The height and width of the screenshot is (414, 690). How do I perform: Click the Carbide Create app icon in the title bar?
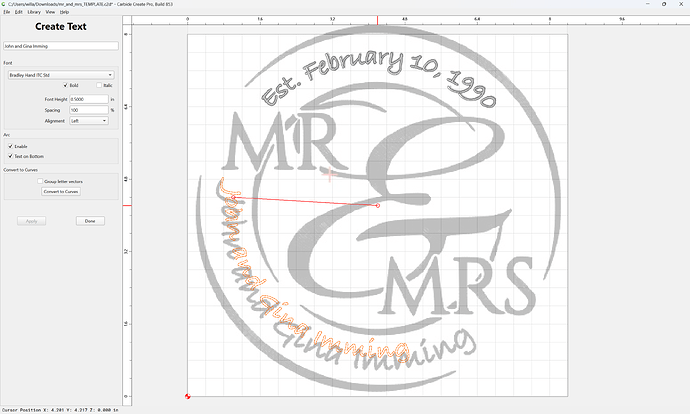point(4,4)
